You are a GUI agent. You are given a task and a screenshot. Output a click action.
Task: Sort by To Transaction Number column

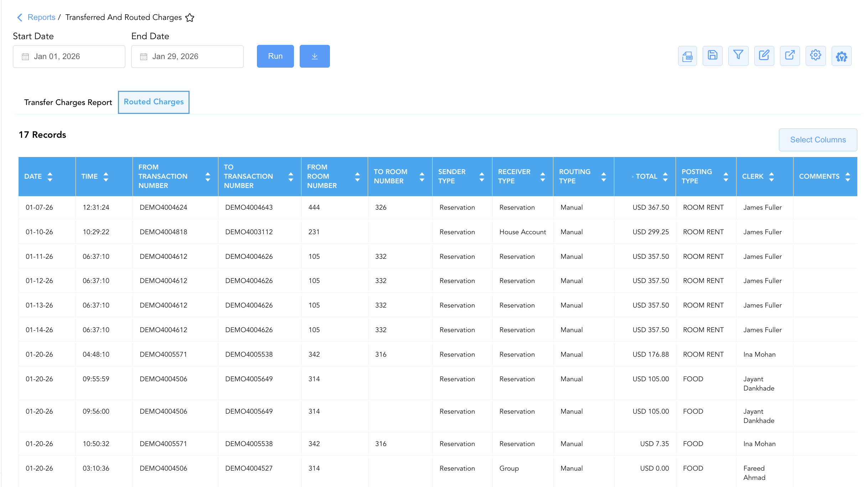coord(291,177)
